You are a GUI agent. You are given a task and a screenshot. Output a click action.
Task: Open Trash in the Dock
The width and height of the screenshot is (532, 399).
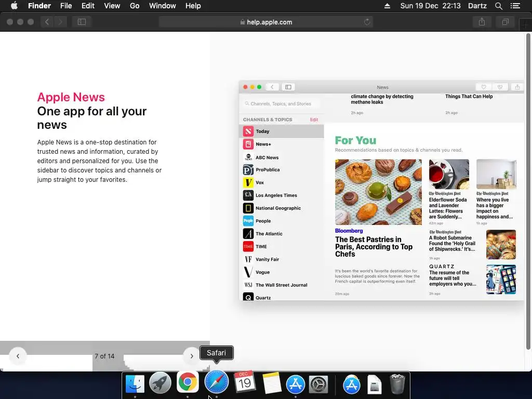tap(397, 384)
